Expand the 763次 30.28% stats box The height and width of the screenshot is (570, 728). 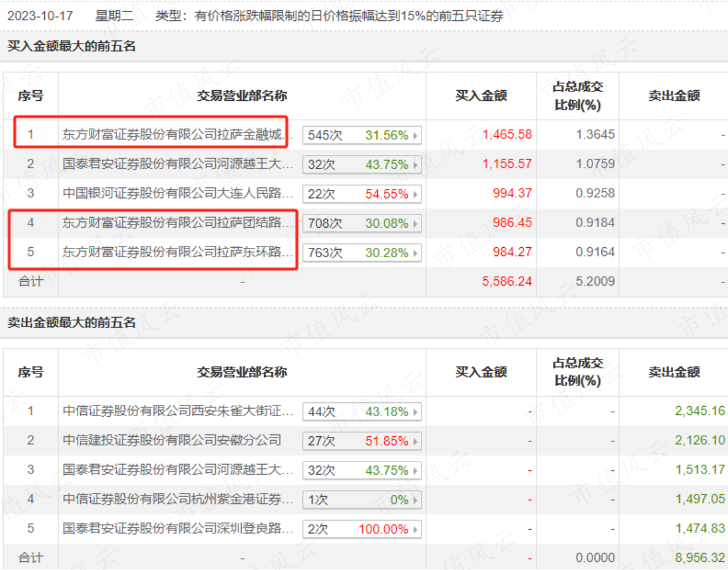point(362,252)
